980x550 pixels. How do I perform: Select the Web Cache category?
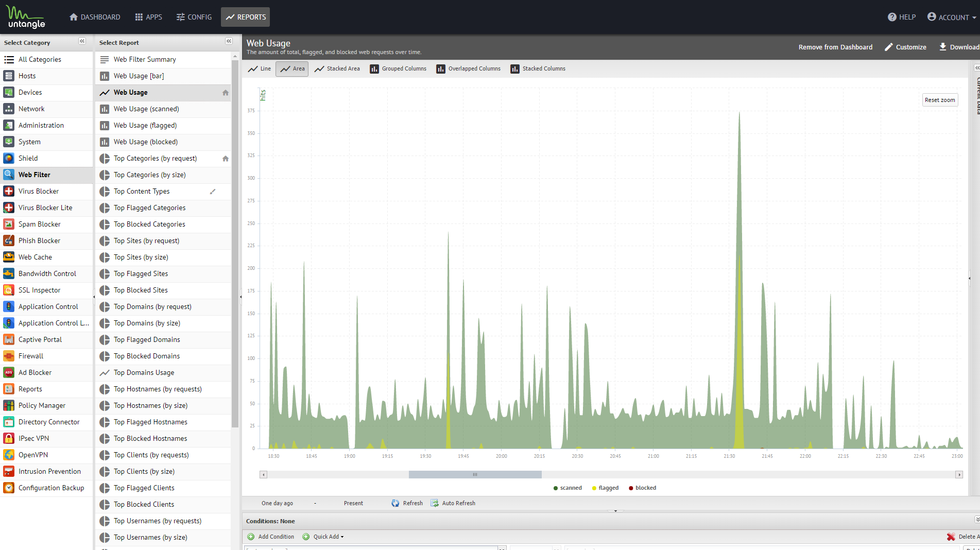pyautogui.click(x=46, y=257)
